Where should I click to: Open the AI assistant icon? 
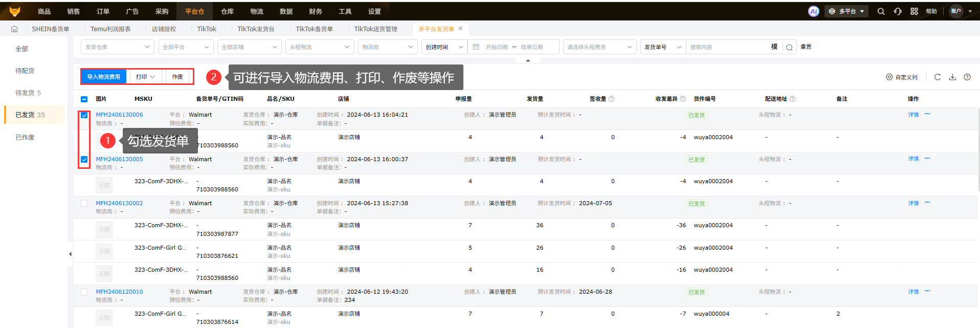tap(813, 11)
